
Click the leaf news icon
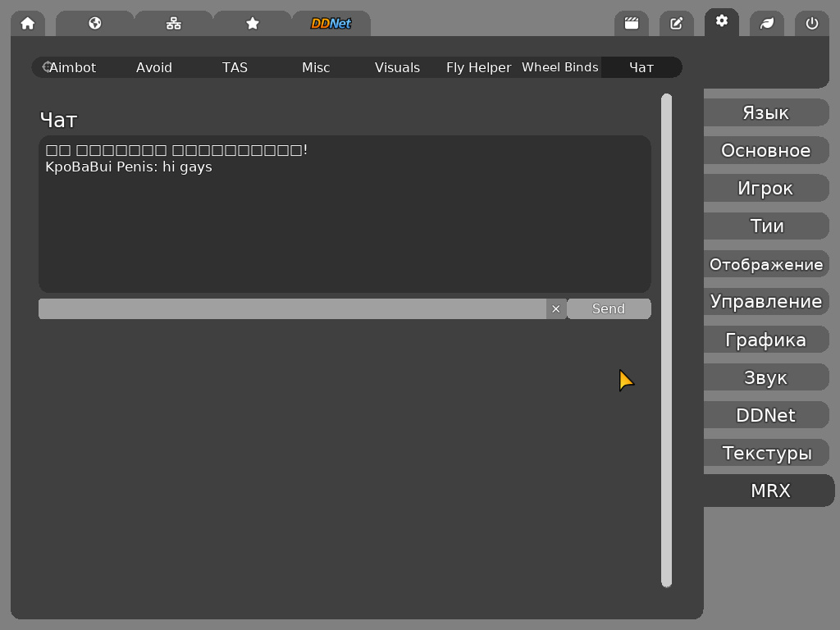[x=767, y=24]
